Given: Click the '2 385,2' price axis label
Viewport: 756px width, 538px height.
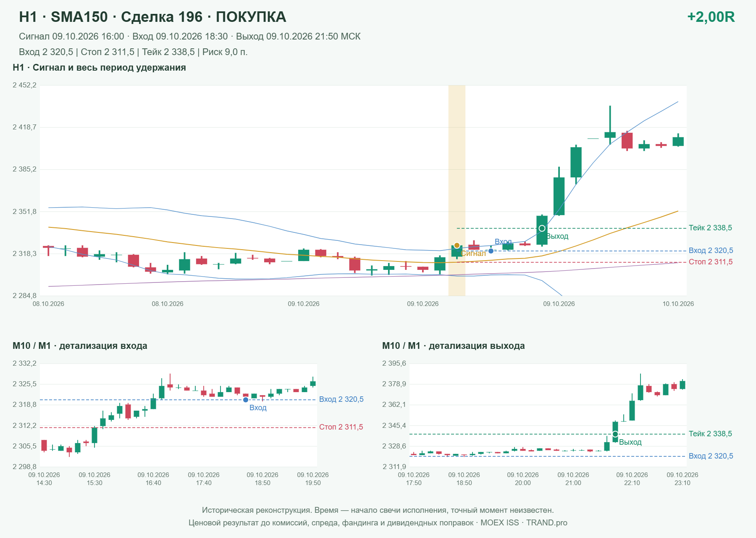Looking at the screenshot, I should (x=24, y=169).
